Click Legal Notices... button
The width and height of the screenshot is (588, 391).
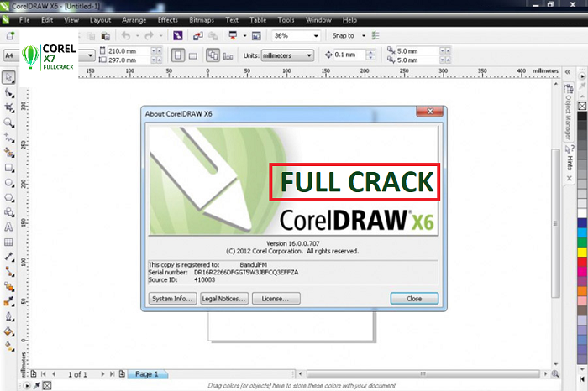point(224,299)
